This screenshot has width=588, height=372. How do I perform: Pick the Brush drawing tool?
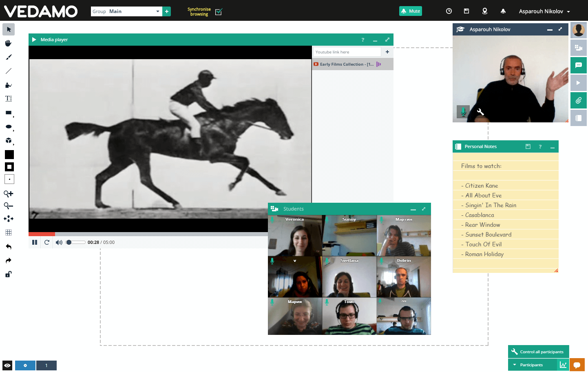8,57
